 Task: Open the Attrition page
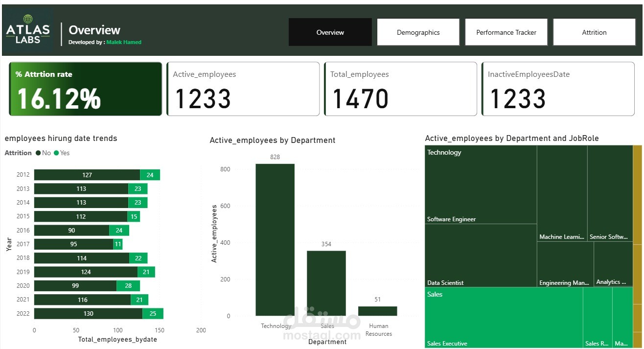[x=594, y=32]
